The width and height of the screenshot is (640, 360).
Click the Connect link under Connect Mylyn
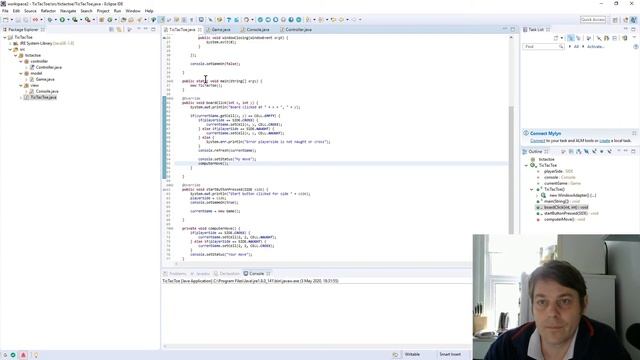coord(538,140)
